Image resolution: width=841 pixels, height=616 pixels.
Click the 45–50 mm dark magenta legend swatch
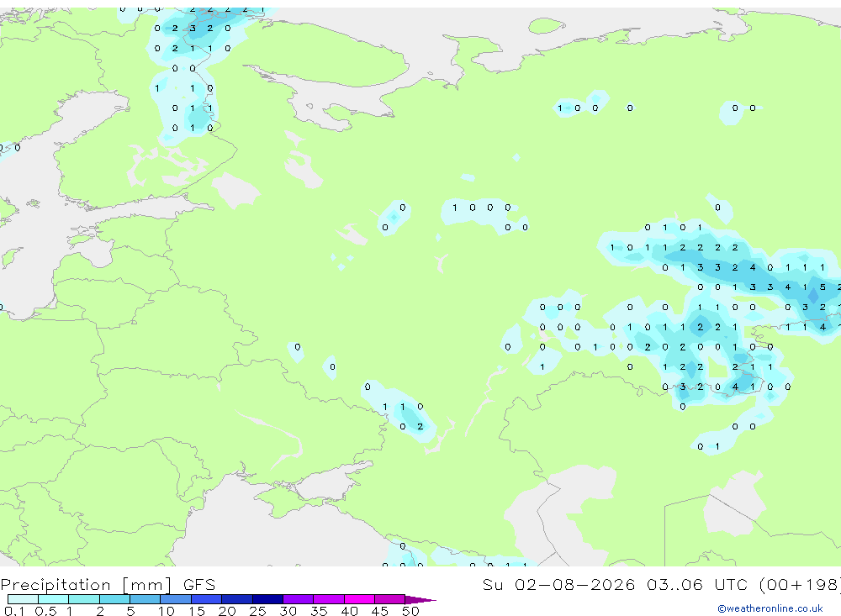click(x=390, y=599)
